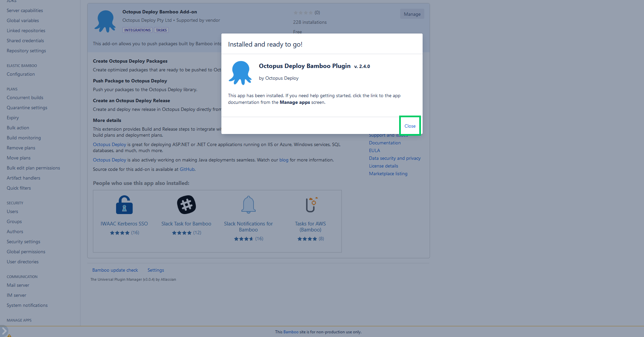Open Global permissions page

[26, 252]
